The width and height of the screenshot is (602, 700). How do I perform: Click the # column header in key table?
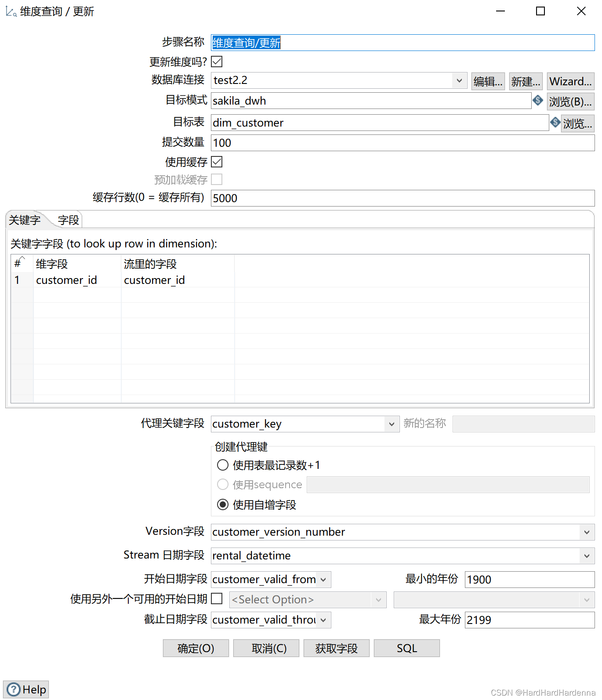(22, 264)
